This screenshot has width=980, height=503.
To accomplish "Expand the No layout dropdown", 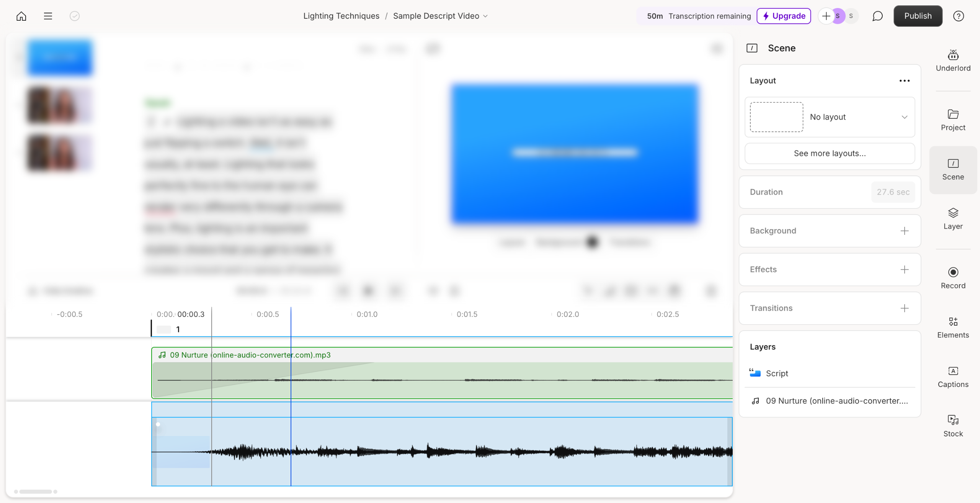I will click(x=904, y=117).
